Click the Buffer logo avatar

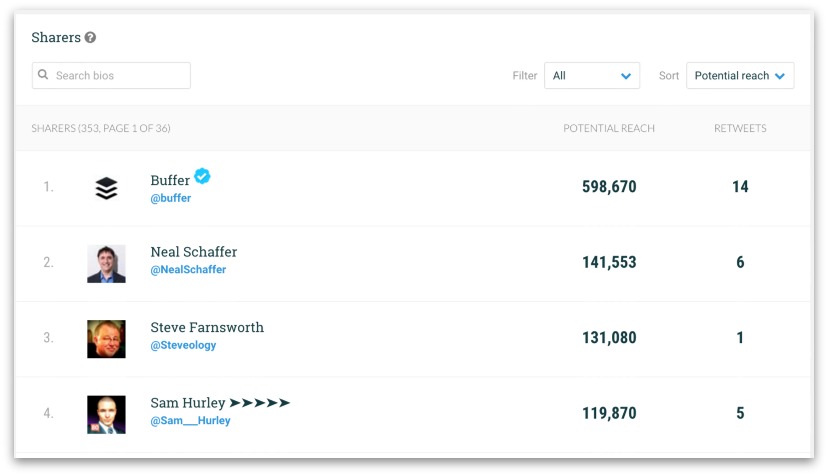click(106, 188)
